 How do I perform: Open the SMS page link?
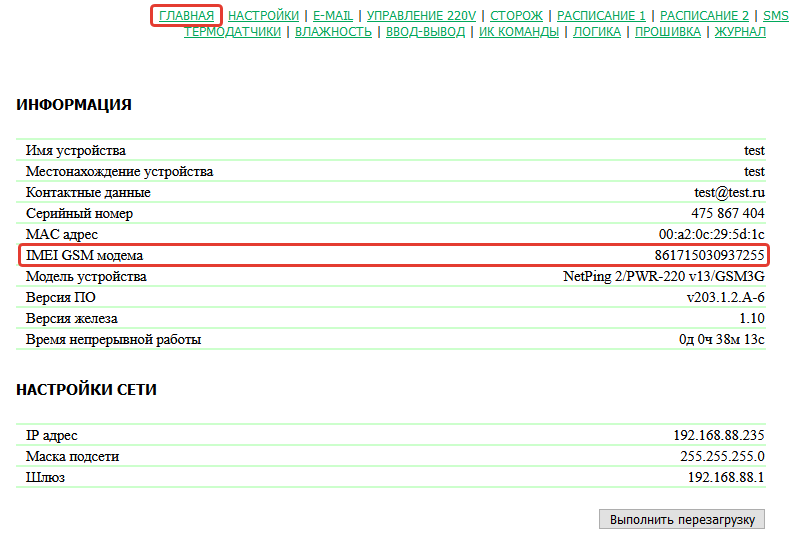[x=775, y=16]
